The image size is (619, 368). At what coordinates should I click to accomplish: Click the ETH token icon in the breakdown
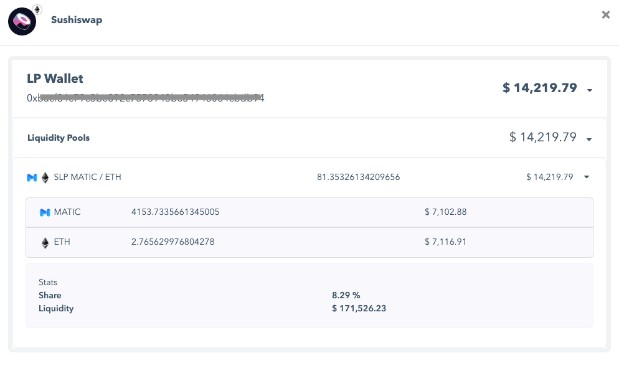pos(45,242)
